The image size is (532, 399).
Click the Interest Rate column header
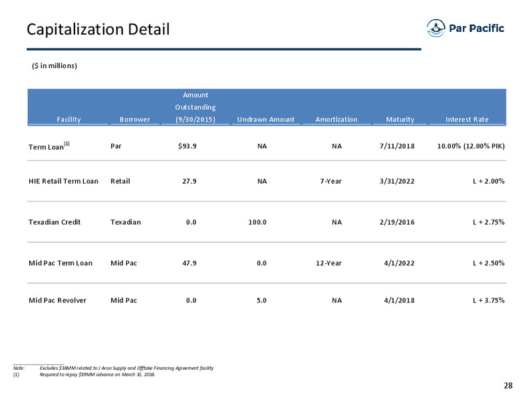[x=467, y=120]
